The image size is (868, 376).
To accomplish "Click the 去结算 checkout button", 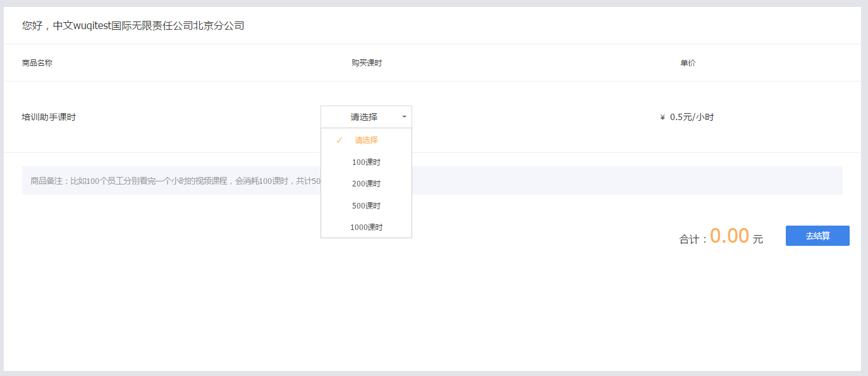I will [x=817, y=236].
